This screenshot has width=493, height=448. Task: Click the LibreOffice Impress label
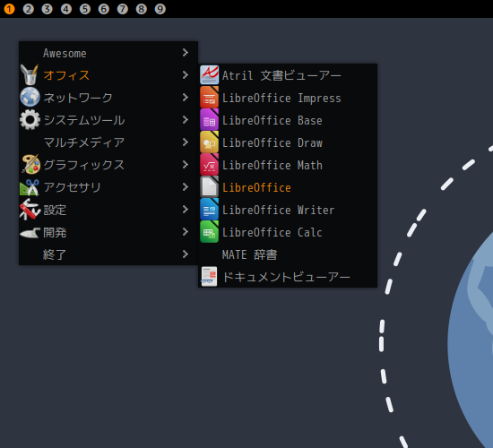click(281, 98)
